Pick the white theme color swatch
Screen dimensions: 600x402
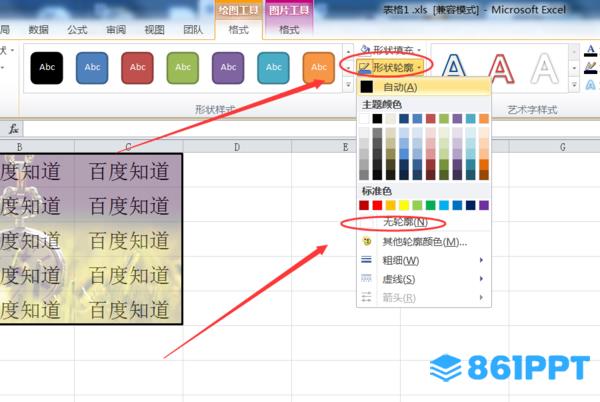tap(364, 119)
